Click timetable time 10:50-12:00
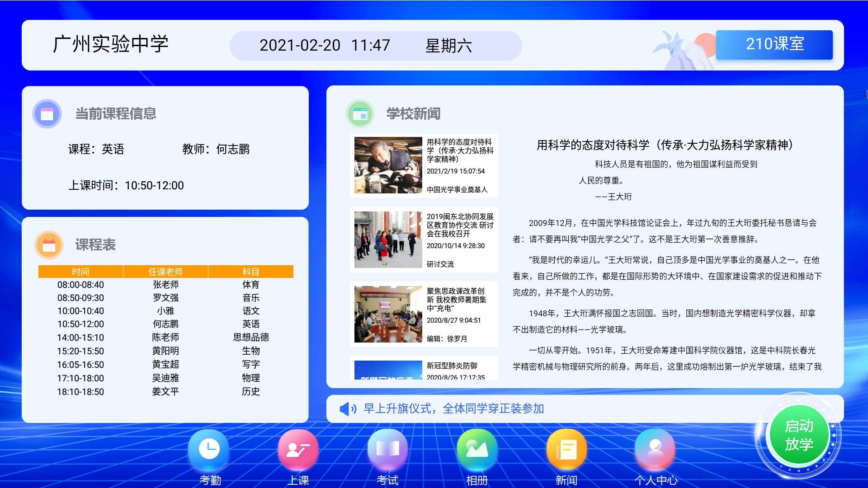 coord(80,324)
